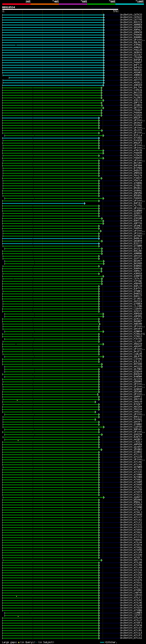Click the UniRef100_Q3HRV9 name
Screen dimensions: 146x644
pyautogui.click(x=131, y=276)
